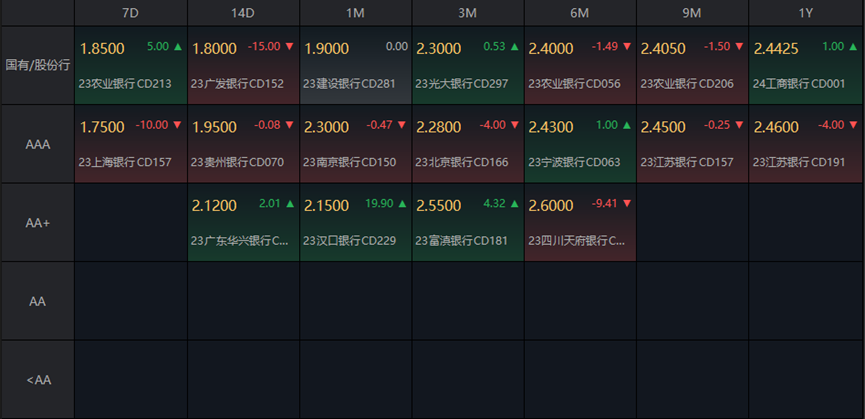Click the -15.00 change value

[264, 46]
